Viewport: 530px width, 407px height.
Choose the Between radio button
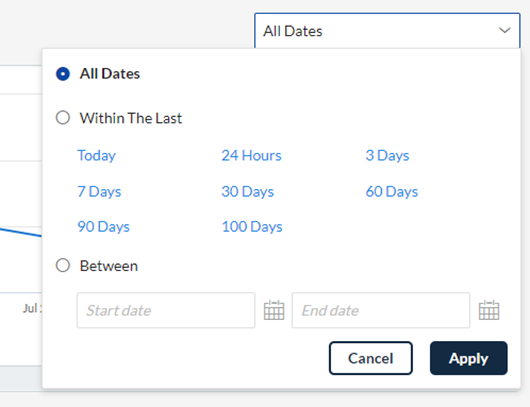coord(63,265)
